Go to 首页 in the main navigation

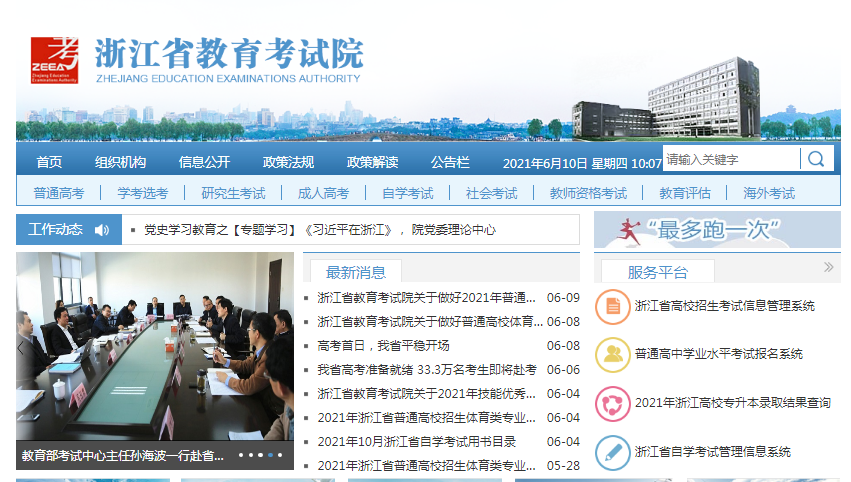[49, 162]
